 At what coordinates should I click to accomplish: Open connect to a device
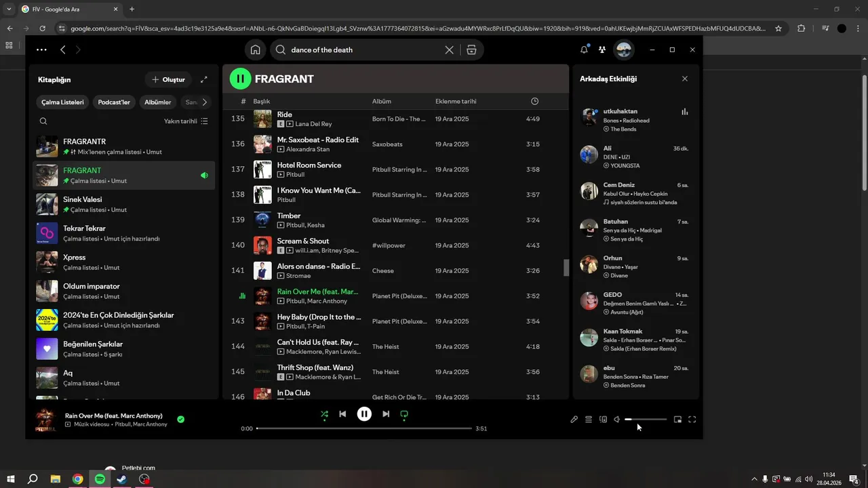[603, 420]
